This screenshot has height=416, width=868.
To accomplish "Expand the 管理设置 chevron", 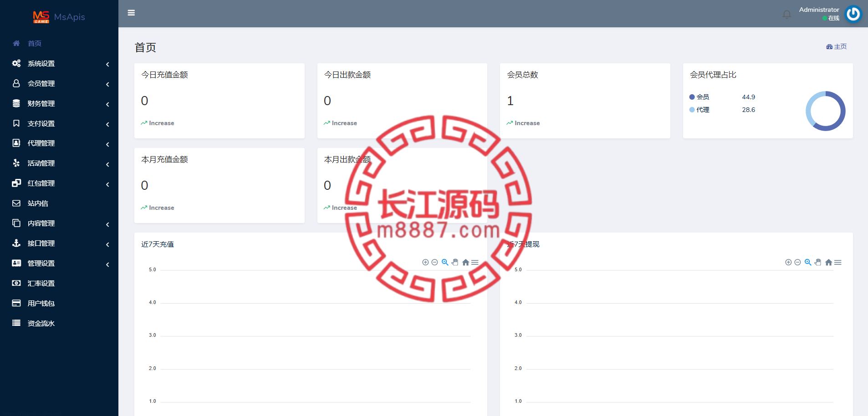I will pos(107,264).
